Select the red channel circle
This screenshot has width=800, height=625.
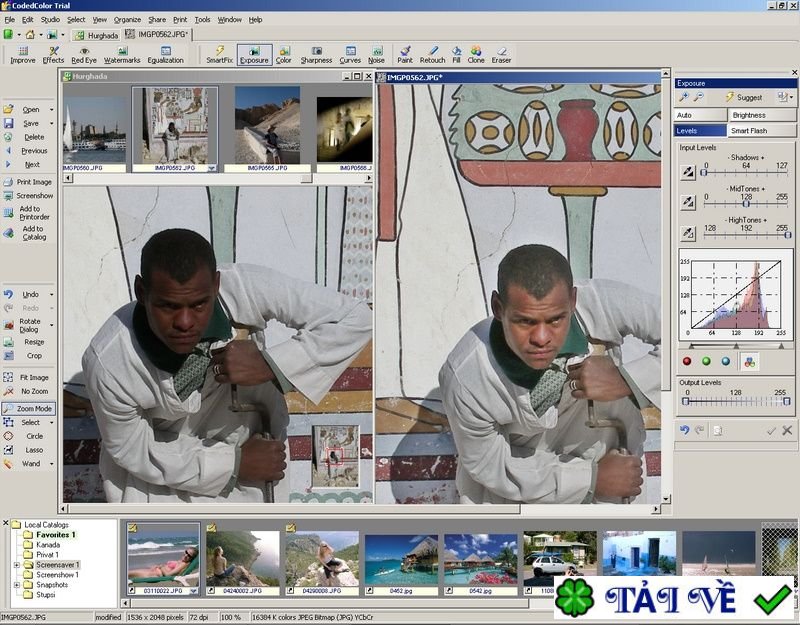coord(687,361)
